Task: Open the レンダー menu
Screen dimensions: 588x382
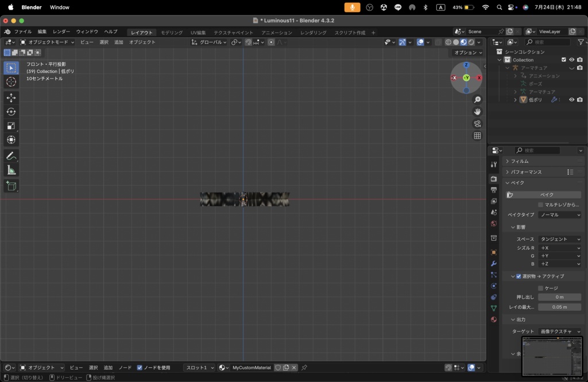Action: [61, 32]
